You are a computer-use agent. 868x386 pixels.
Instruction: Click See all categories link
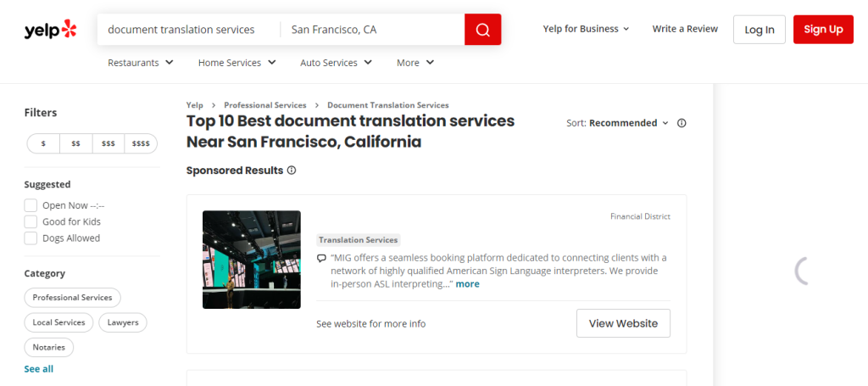pos(39,369)
